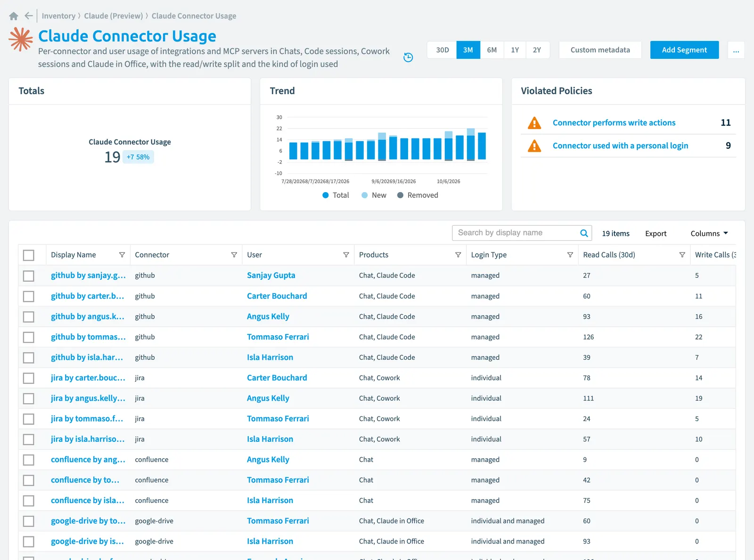Check the google-drive by to row checkbox
This screenshot has height=560, width=754.
click(x=29, y=521)
